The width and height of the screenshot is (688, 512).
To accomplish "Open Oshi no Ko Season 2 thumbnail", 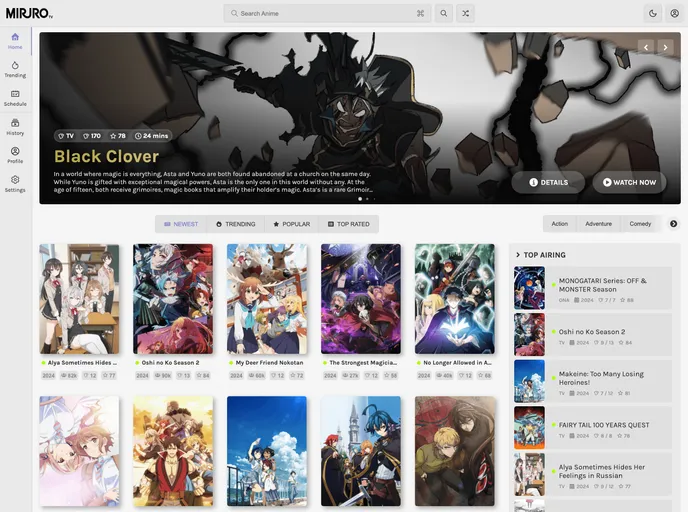I will tap(173, 298).
